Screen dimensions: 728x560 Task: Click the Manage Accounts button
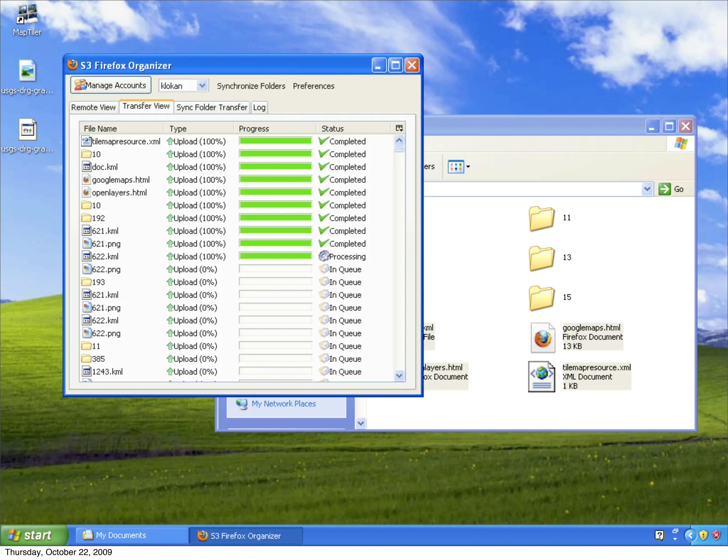pos(111,85)
